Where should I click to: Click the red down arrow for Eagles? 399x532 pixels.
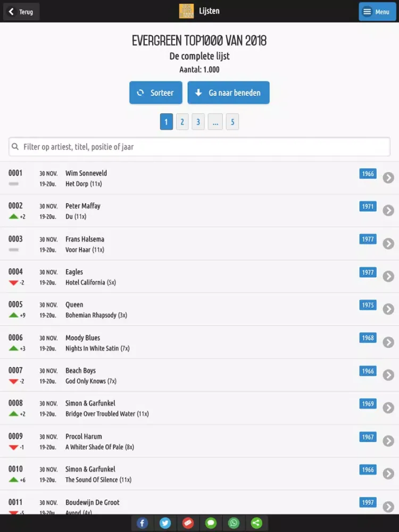14,282
